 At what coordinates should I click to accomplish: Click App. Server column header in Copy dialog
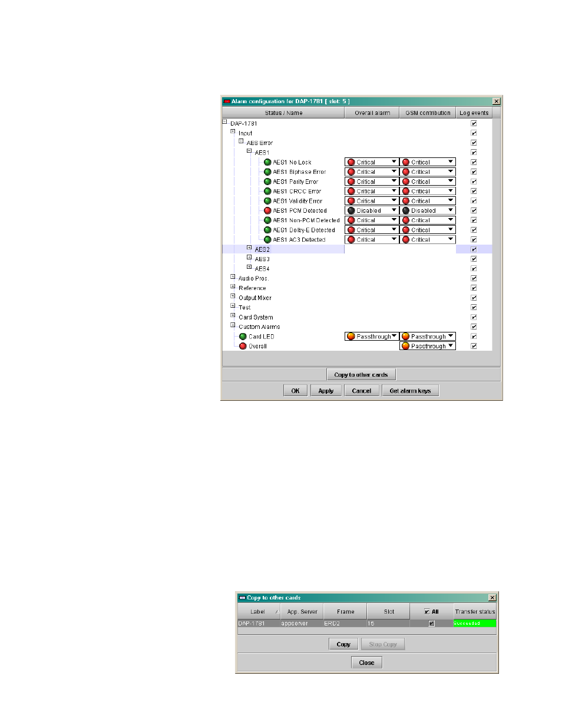click(302, 612)
